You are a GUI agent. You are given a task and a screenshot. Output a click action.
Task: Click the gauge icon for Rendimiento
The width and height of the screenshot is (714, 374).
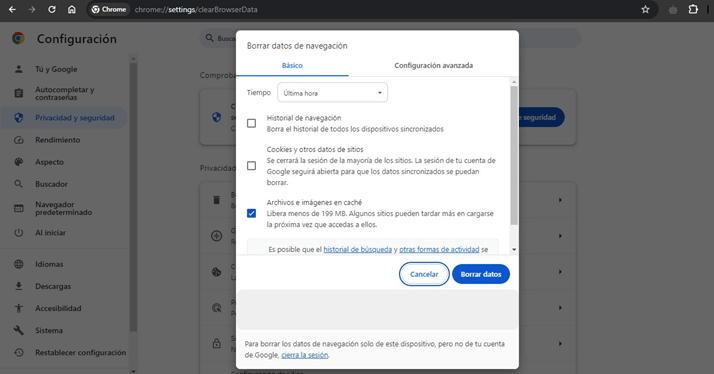click(19, 140)
